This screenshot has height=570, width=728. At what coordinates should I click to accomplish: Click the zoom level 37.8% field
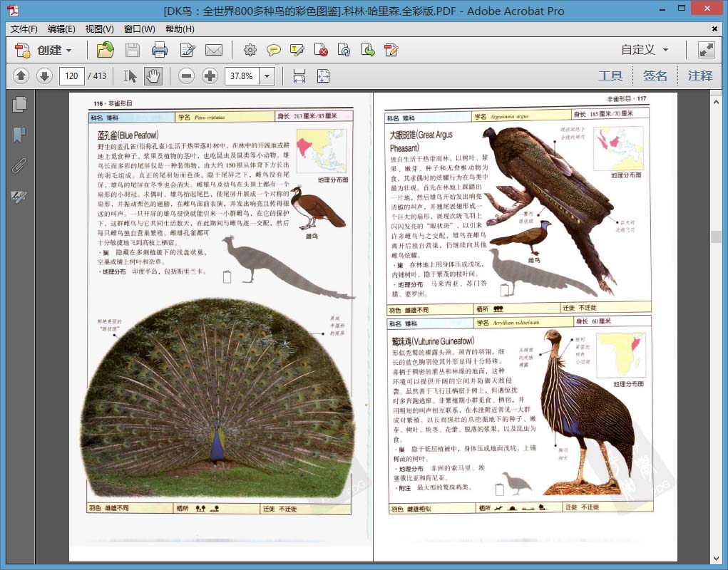click(x=242, y=76)
